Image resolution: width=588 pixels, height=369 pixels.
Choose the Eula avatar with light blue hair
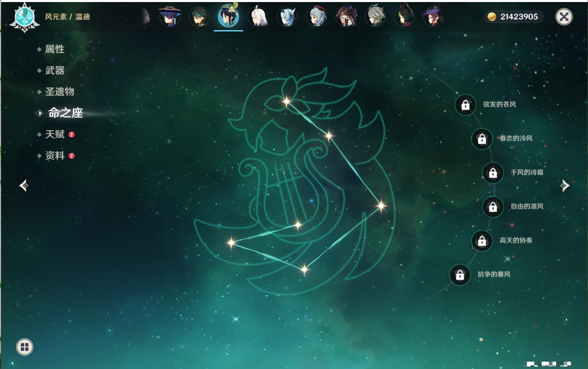click(x=287, y=17)
